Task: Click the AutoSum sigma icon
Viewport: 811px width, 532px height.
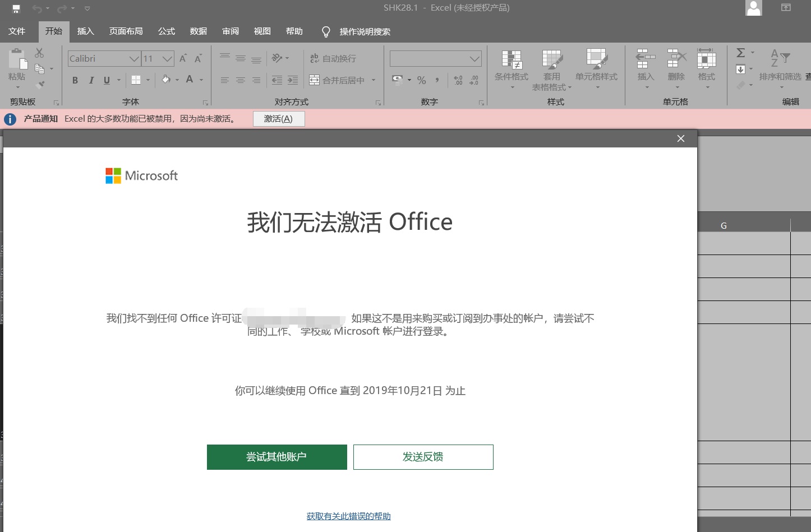Action: [x=741, y=53]
